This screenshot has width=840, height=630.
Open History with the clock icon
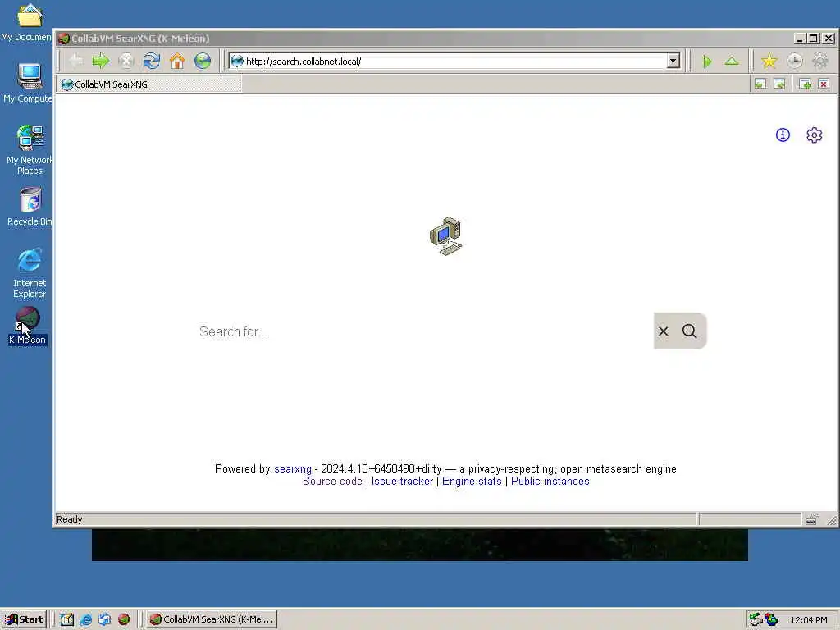pyautogui.click(x=795, y=61)
